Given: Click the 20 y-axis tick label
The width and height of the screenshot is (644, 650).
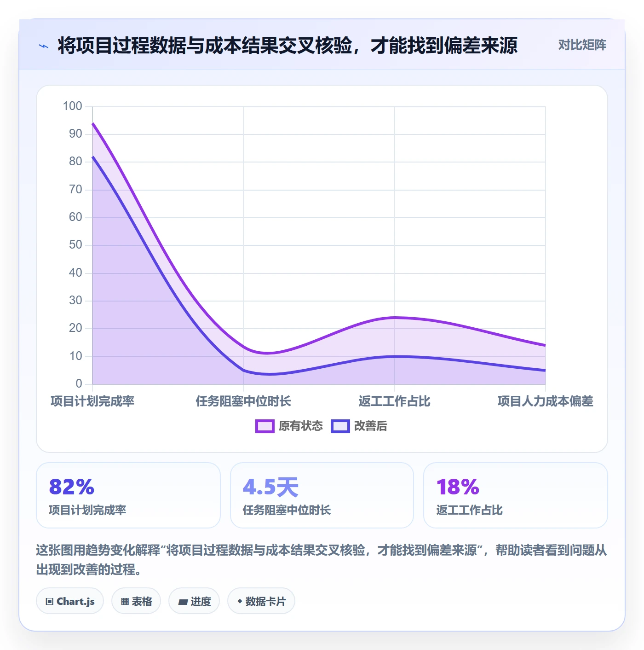Looking at the screenshot, I should pos(75,328).
